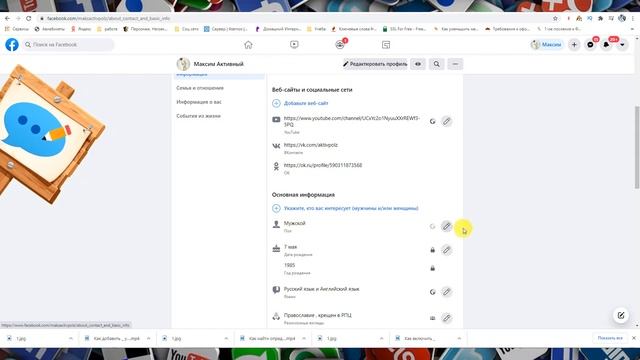Open the работа bookmarks folder
The width and height of the screenshot is (640, 360).
[107, 29]
